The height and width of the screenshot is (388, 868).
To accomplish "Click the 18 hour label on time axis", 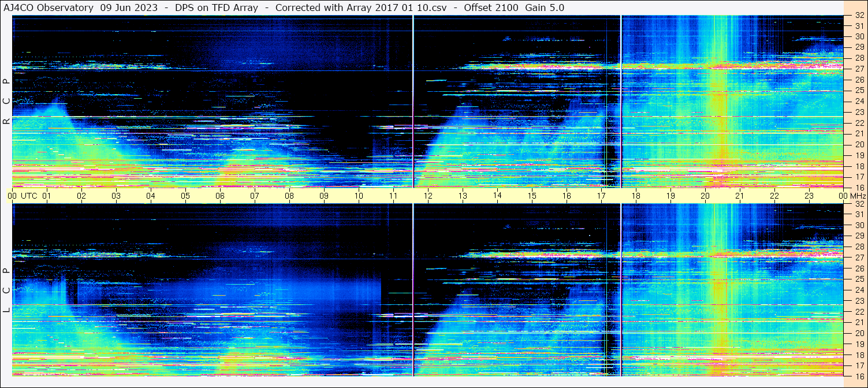I will (x=636, y=196).
